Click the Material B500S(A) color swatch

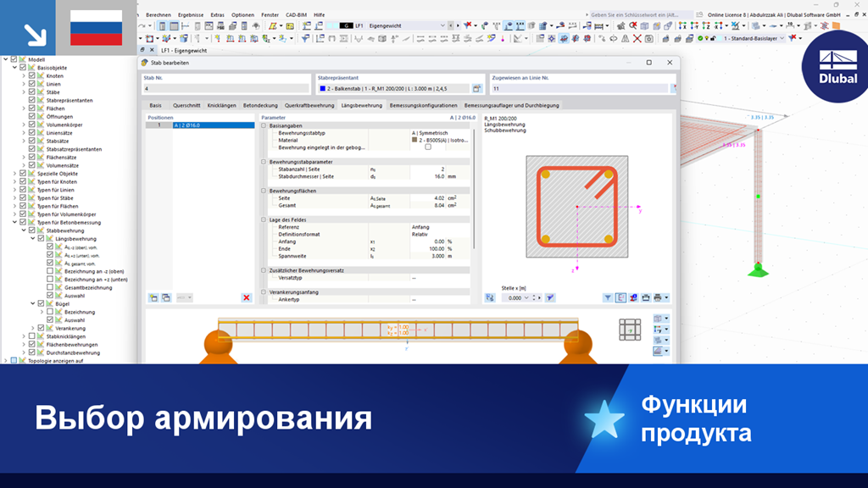click(x=415, y=140)
